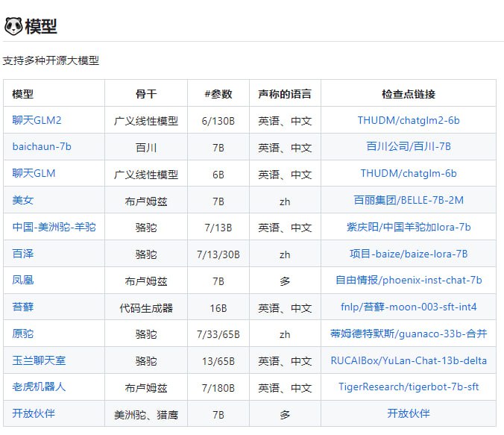
Task: Follow the 自由情报/phoenix-inst-chat-7b checkpoint link
Action: pos(409,281)
